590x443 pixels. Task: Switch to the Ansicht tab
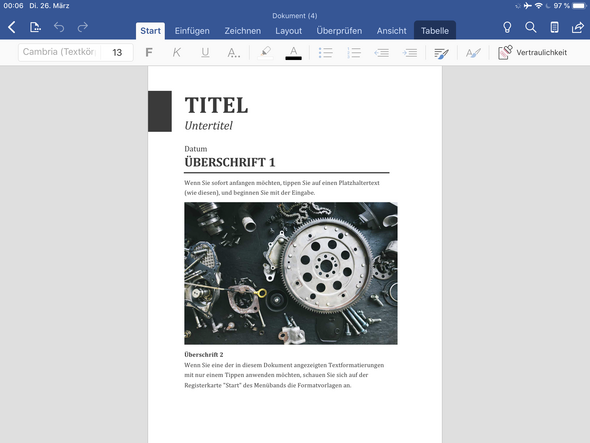[x=392, y=31]
